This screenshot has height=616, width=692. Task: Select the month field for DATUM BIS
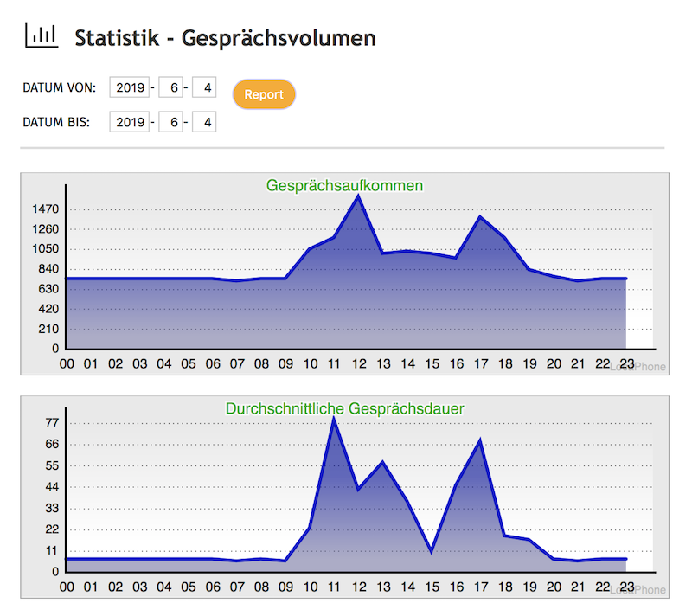coord(170,121)
